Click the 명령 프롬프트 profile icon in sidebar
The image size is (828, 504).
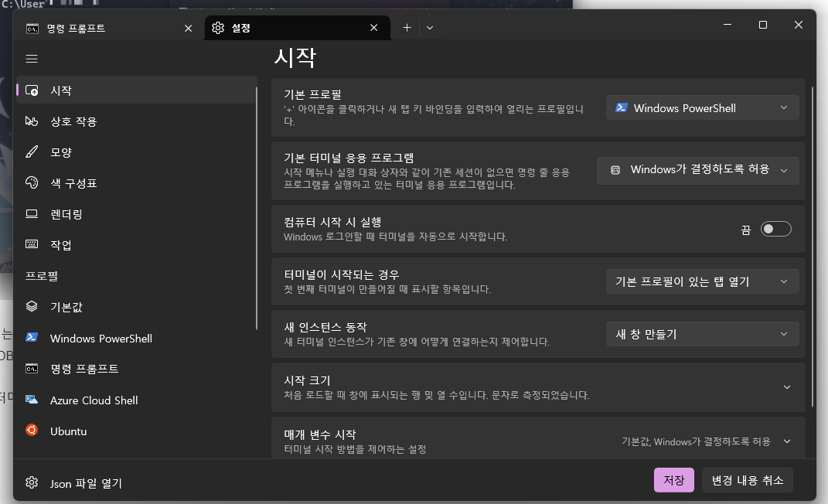(32, 369)
